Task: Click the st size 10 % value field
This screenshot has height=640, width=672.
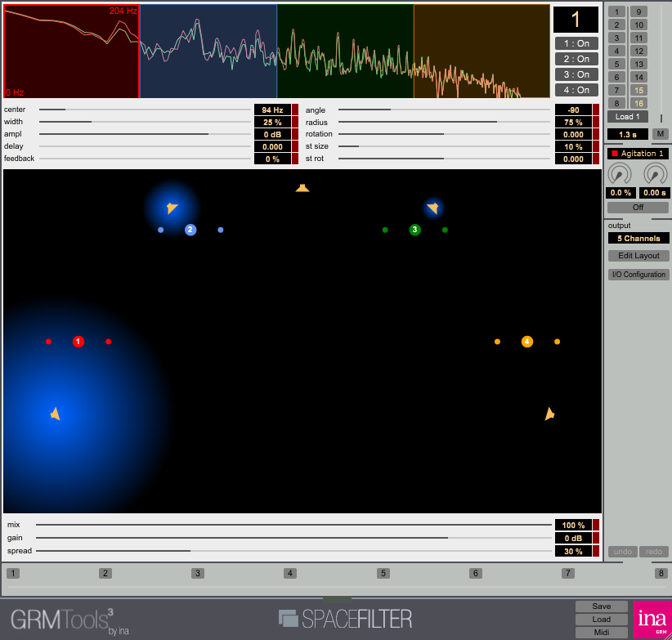Action: click(x=573, y=146)
